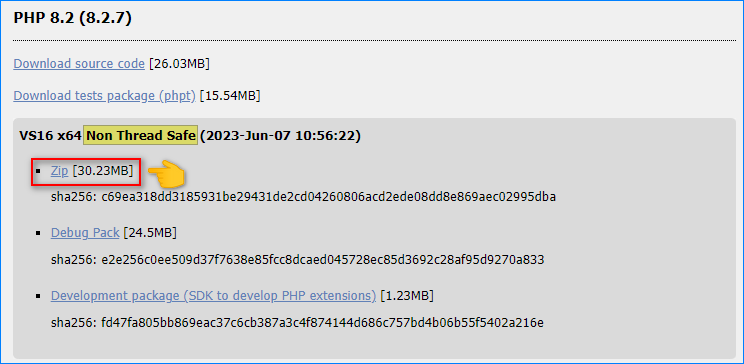Click the PHP 8.2 (8.2.7) heading
Viewport: 744px width, 364px height.
tap(72, 18)
